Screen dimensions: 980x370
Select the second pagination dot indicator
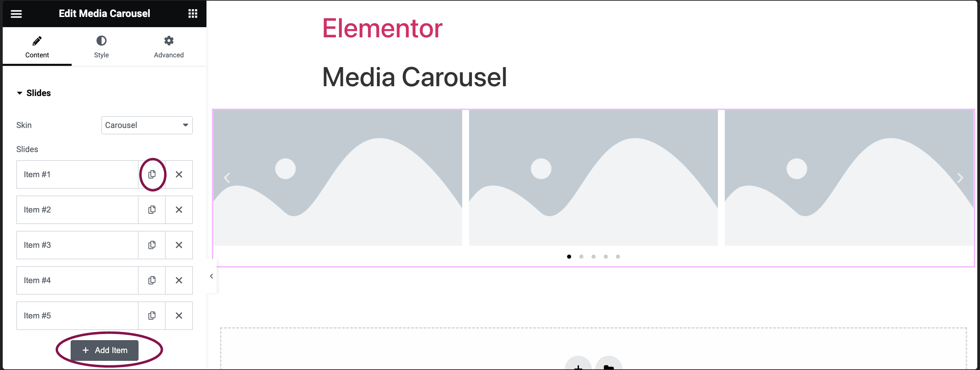581,256
